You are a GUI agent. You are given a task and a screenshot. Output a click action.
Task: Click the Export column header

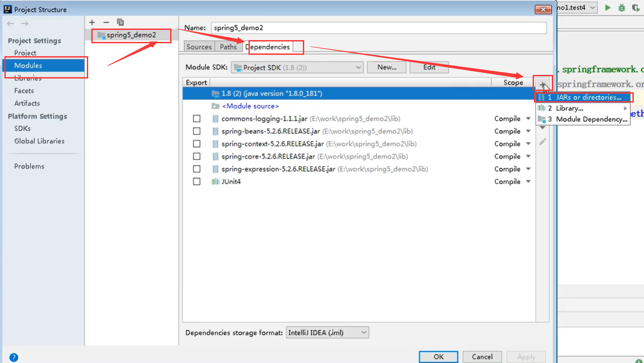[x=196, y=82]
